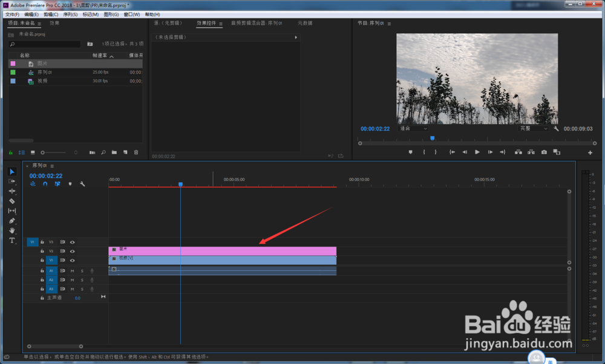Toggle snap magnet in timeline
This screenshot has height=364, width=605.
pyautogui.click(x=45, y=184)
